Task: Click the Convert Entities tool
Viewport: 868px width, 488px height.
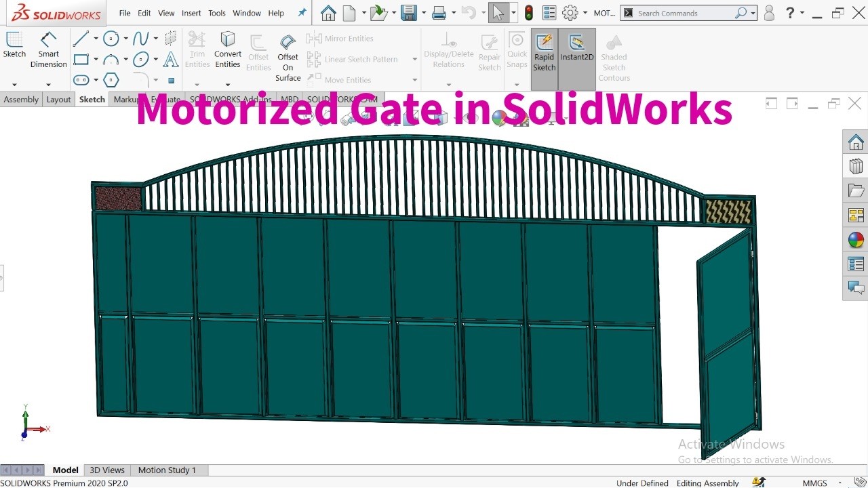Action: point(228,49)
